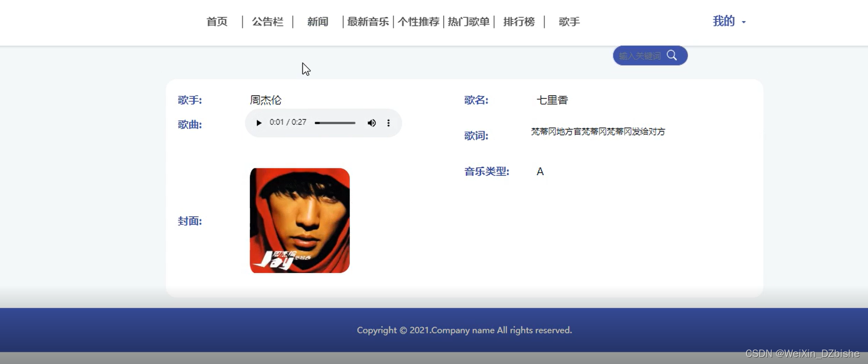Open 热门歌单 playlists

pos(468,22)
